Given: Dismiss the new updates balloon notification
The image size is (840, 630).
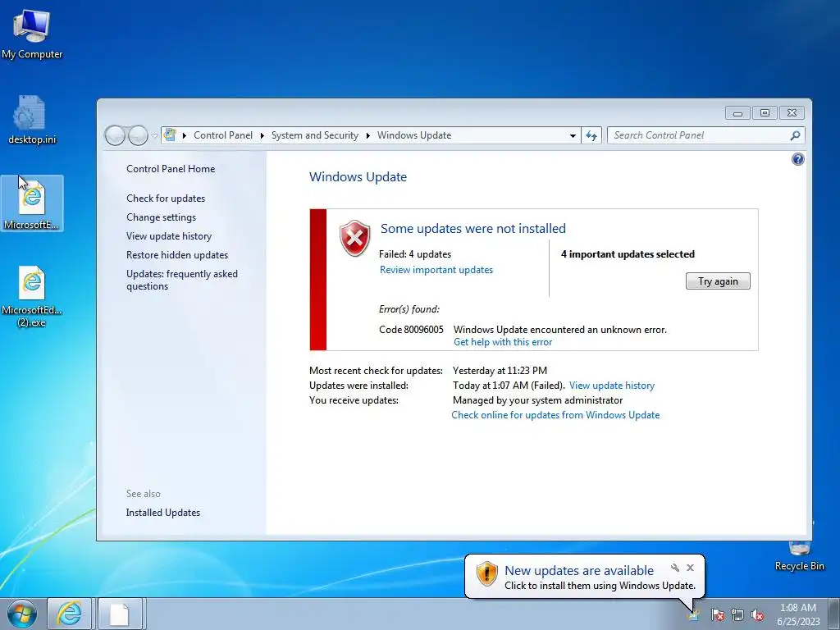Looking at the screenshot, I should tap(690, 568).
